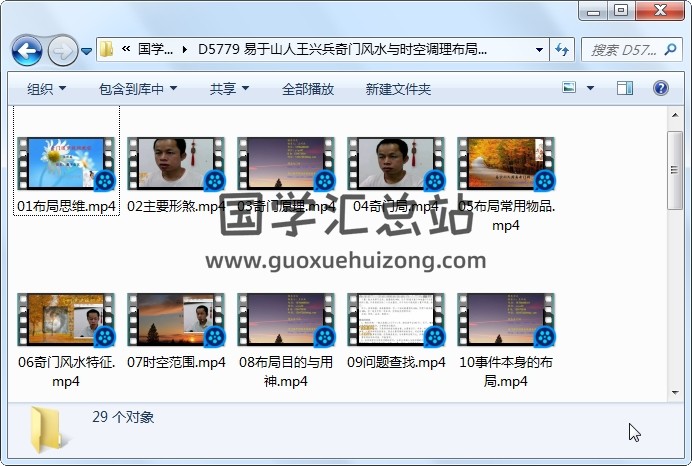
Task: Refresh the current folder view
Action: pos(562,49)
